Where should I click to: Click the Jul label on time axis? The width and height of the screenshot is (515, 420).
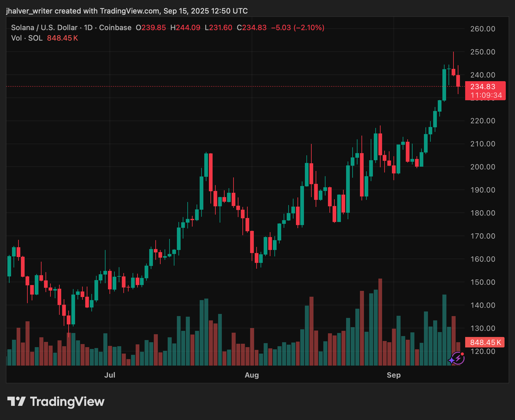(x=110, y=375)
